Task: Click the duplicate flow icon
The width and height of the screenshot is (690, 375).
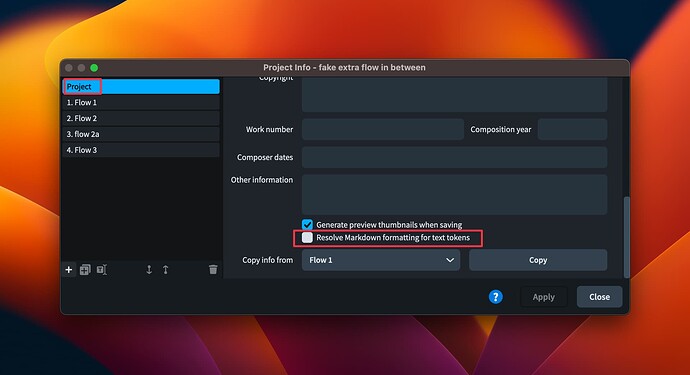Action: click(85, 269)
